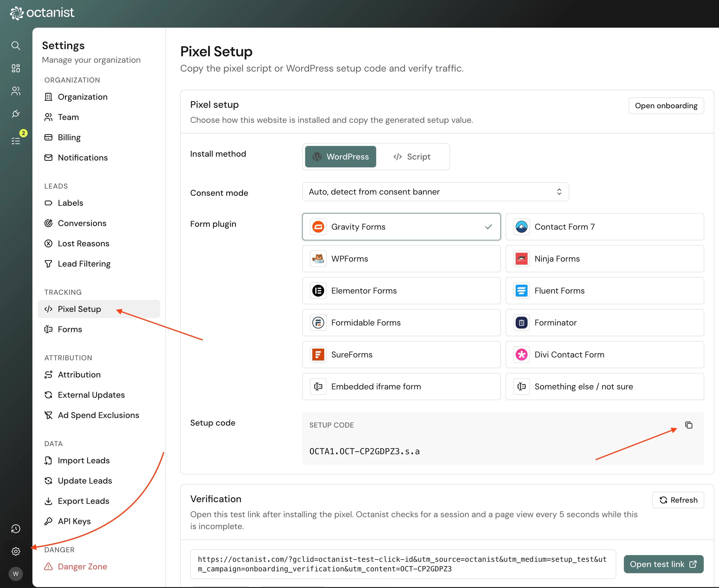Choose Forminator plugin

[x=605, y=322]
